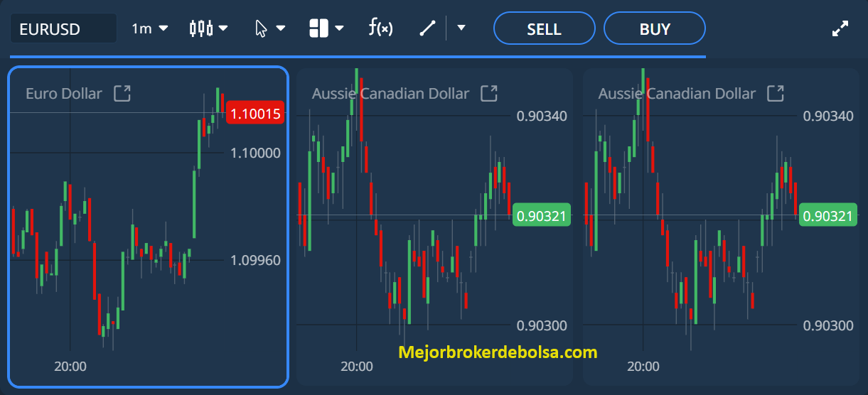Click the EURUSD symbol input field
Viewport: 868px width, 395px height.
63,28
